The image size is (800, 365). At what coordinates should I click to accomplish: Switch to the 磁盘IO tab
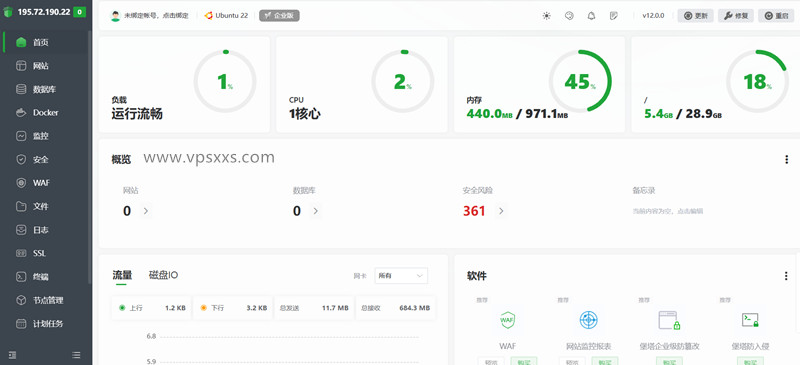(x=163, y=276)
